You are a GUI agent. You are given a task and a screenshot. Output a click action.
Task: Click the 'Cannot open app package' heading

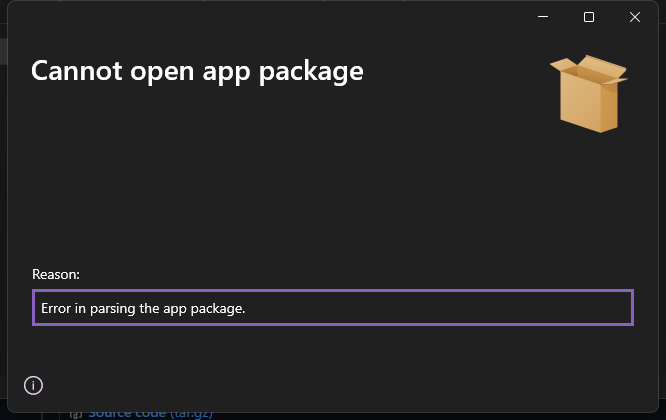click(x=197, y=71)
